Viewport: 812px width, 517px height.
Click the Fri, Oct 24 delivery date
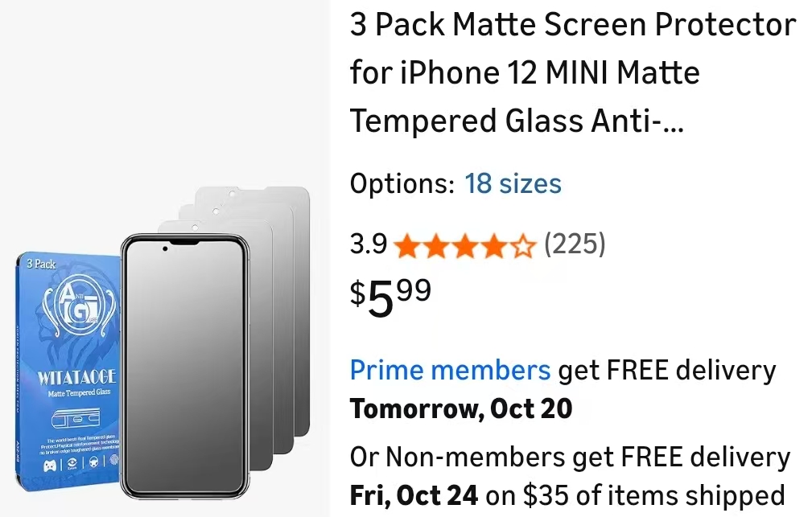(x=414, y=494)
